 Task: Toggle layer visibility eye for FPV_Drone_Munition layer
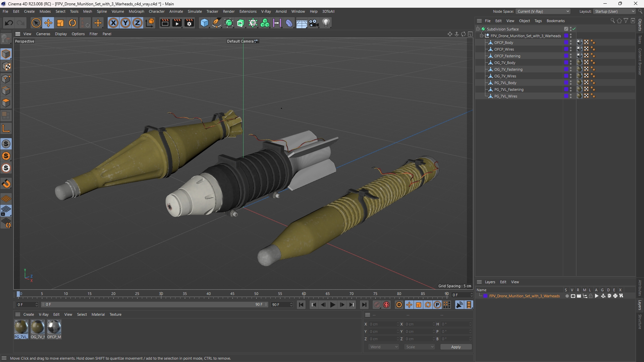coord(573,296)
